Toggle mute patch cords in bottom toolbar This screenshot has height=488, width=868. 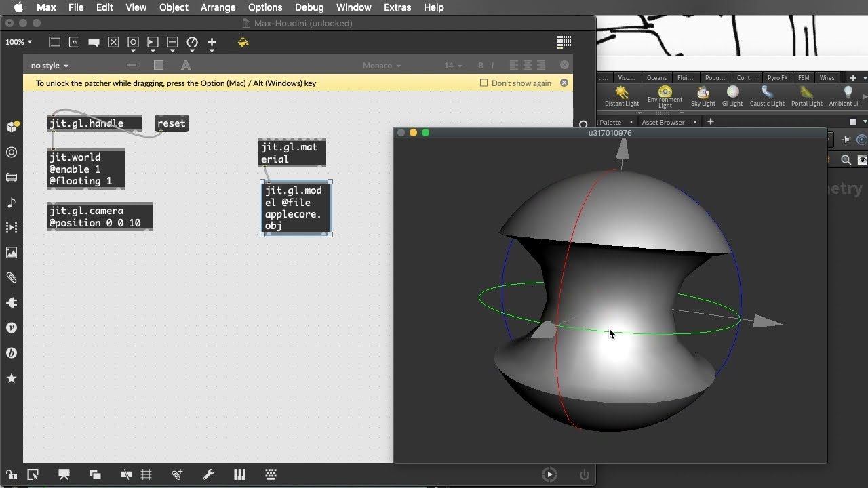click(126, 474)
